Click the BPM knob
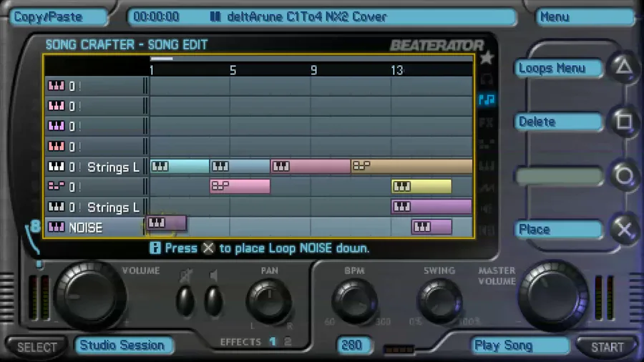The image size is (644, 362). pos(354,301)
